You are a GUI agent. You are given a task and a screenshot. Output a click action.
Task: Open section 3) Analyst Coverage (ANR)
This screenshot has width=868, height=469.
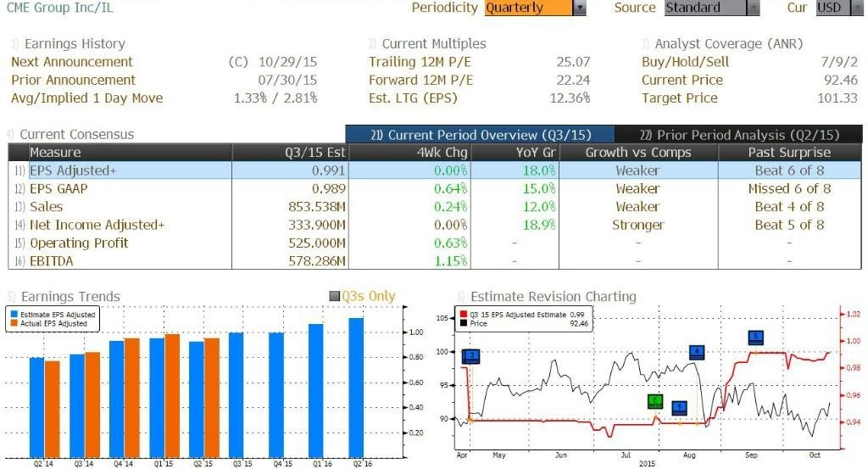pos(722,44)
